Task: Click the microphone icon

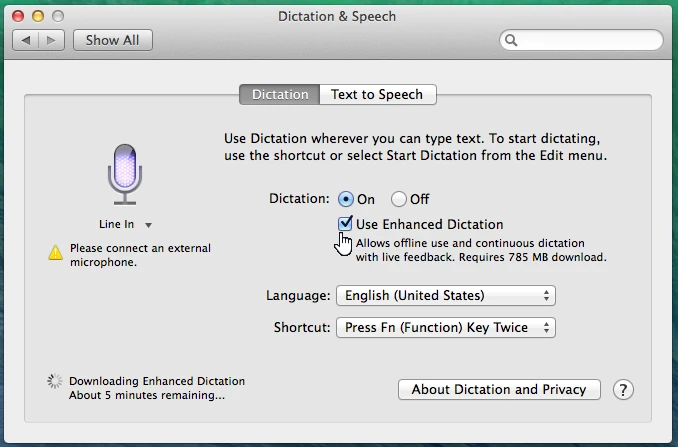Action: [125, 174]
